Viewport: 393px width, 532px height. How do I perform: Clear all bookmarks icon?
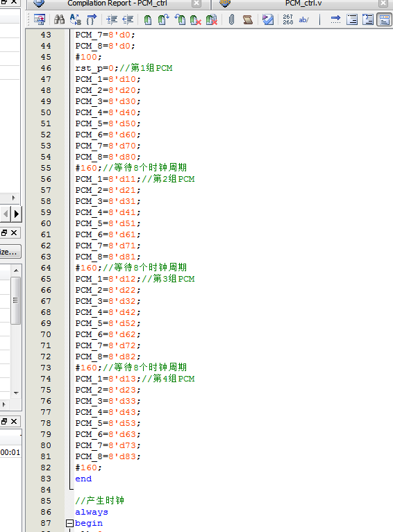(212, 19)
